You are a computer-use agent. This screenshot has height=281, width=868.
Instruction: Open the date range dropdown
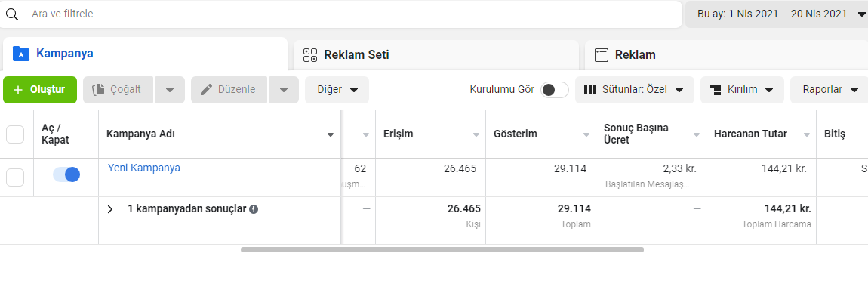(777, 14)
